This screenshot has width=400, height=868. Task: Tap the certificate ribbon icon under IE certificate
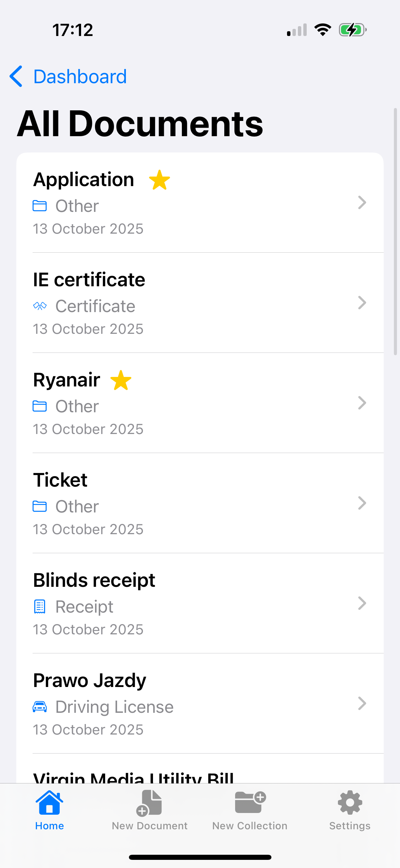(40, 306)
